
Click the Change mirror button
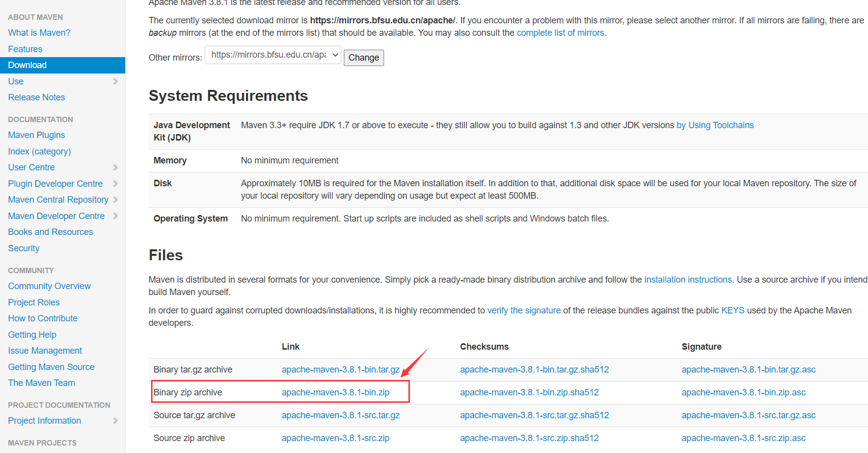click(x=364, y=58)
